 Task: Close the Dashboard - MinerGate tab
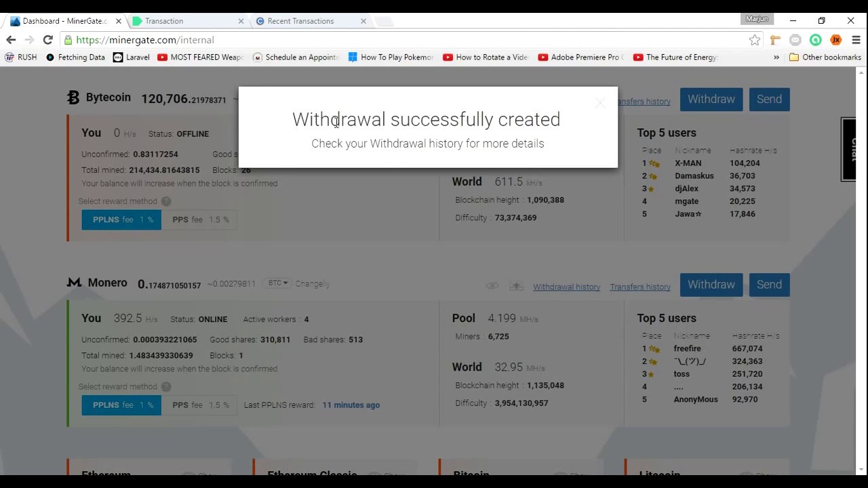[118, 21]
